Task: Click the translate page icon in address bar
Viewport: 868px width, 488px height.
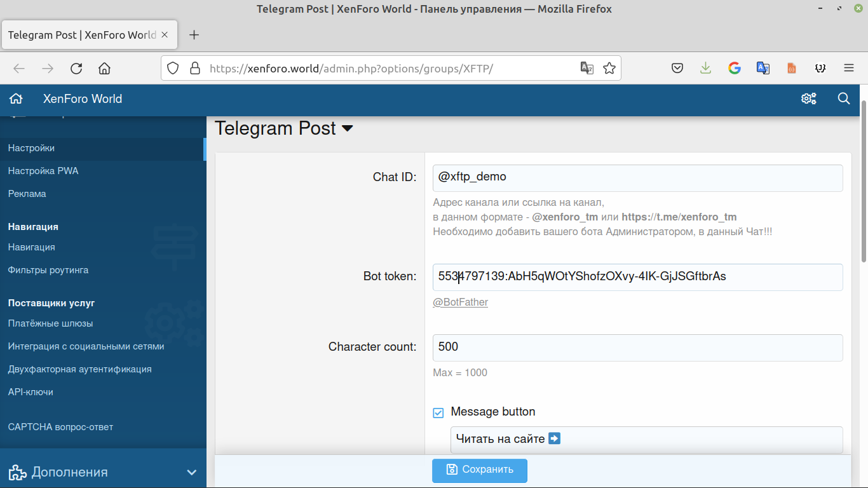Action: [587, 69]
